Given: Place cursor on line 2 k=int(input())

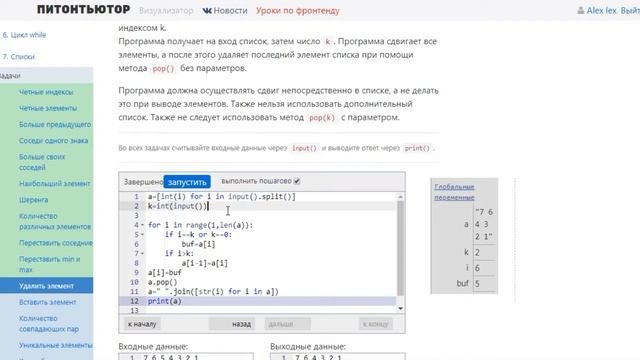Looking at the screenshot, I should (x=178, y=206).
